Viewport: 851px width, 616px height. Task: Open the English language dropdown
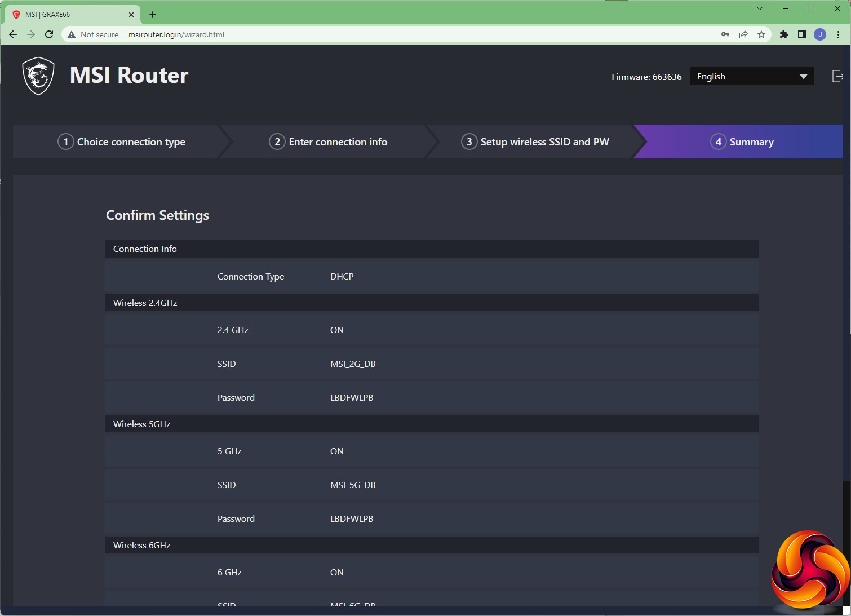point(752,76)
